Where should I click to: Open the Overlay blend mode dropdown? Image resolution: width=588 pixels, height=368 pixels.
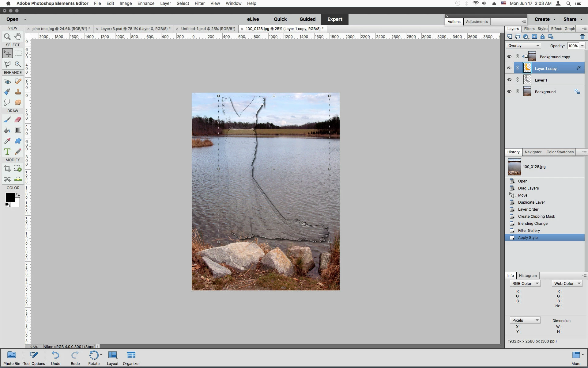(523, 46)
